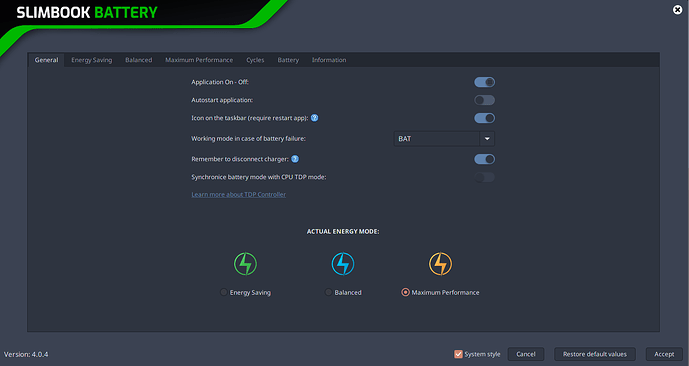Select the Balanced radio button
Viewport: 689px width, 366px height.
328,292
